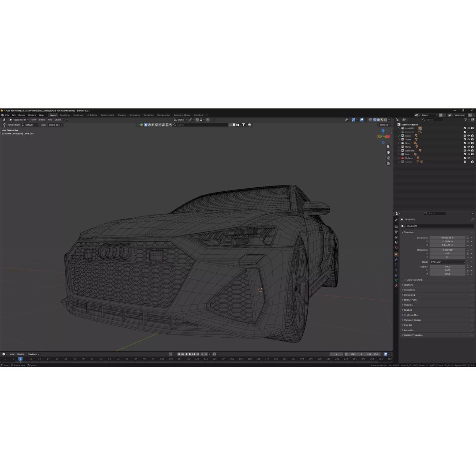Expand the Cutters collection

399,158
